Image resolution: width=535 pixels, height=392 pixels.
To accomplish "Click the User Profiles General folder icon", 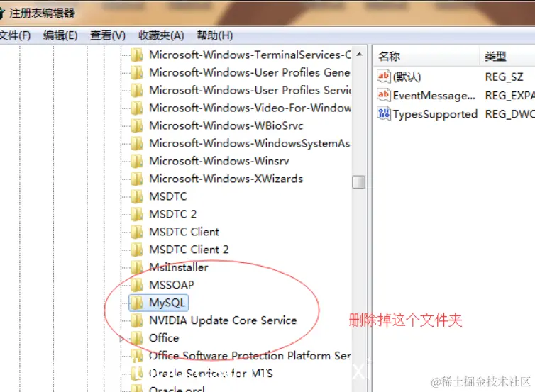I will tap(137, 72).
